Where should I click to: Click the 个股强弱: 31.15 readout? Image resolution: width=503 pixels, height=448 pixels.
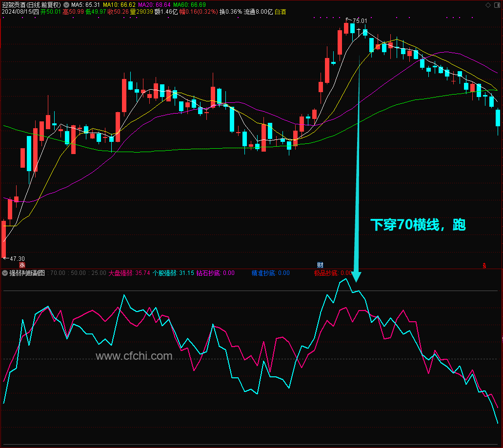pos(173,273)
